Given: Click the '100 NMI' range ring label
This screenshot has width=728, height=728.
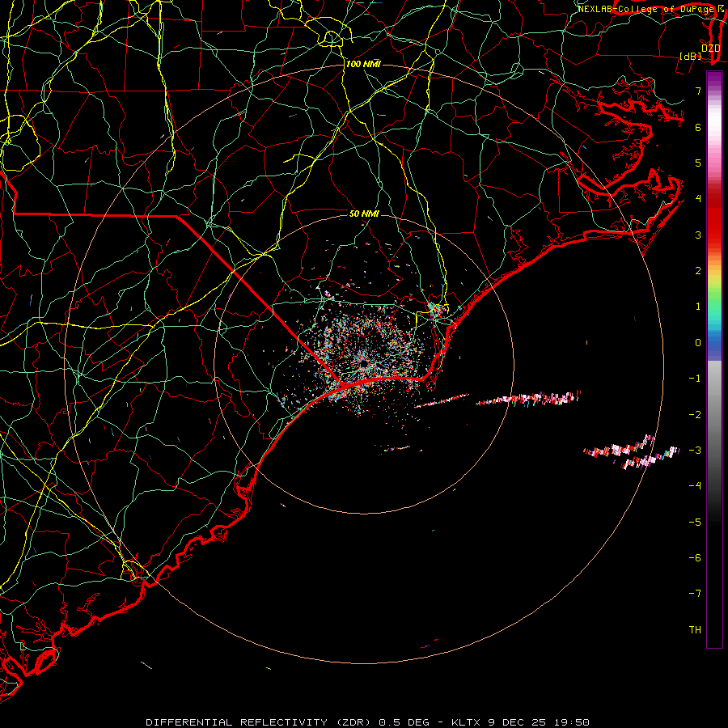Looking at the screenshot, I should point(363,64).
